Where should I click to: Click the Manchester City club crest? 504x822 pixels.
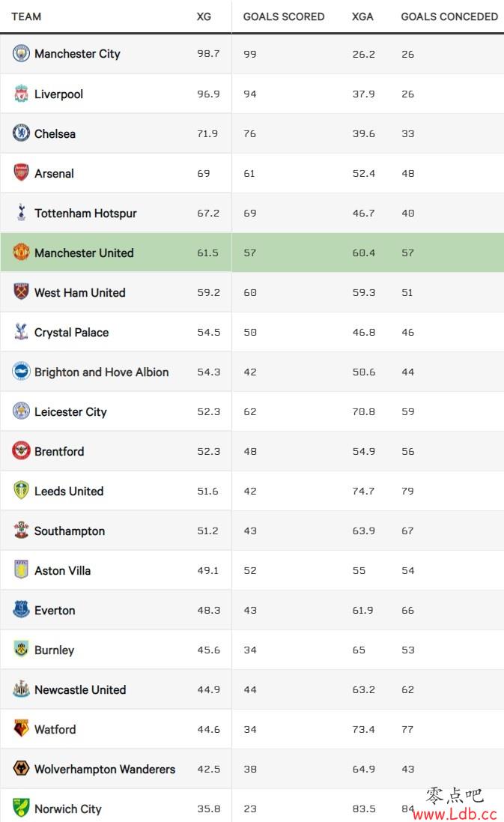pos(21,53)
